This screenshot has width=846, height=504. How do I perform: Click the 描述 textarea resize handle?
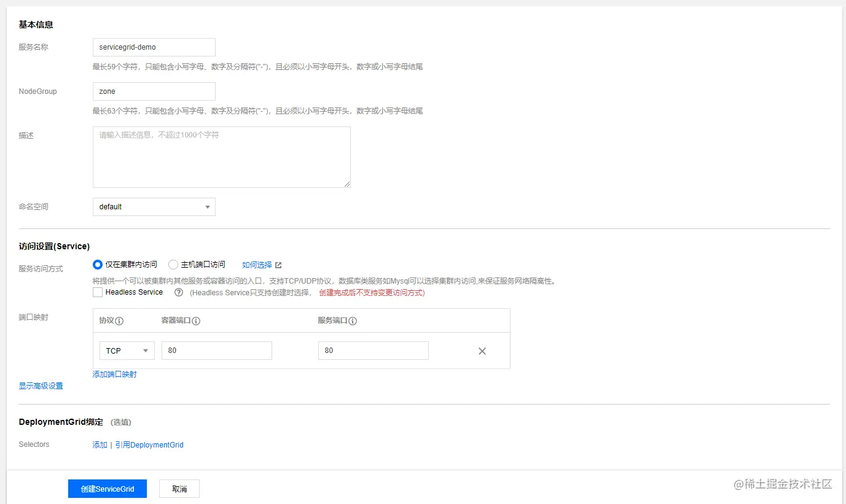[x=347, y=184]
